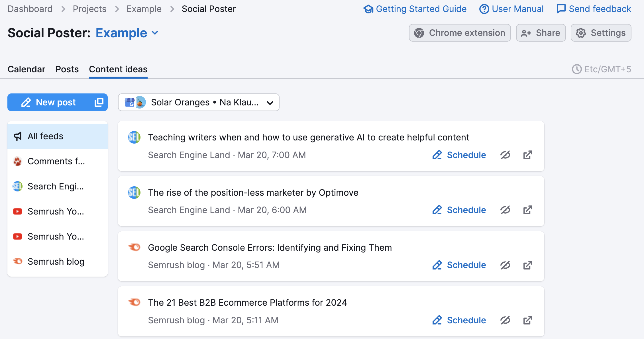Switch to the Calendar tab

click(27, 69)
